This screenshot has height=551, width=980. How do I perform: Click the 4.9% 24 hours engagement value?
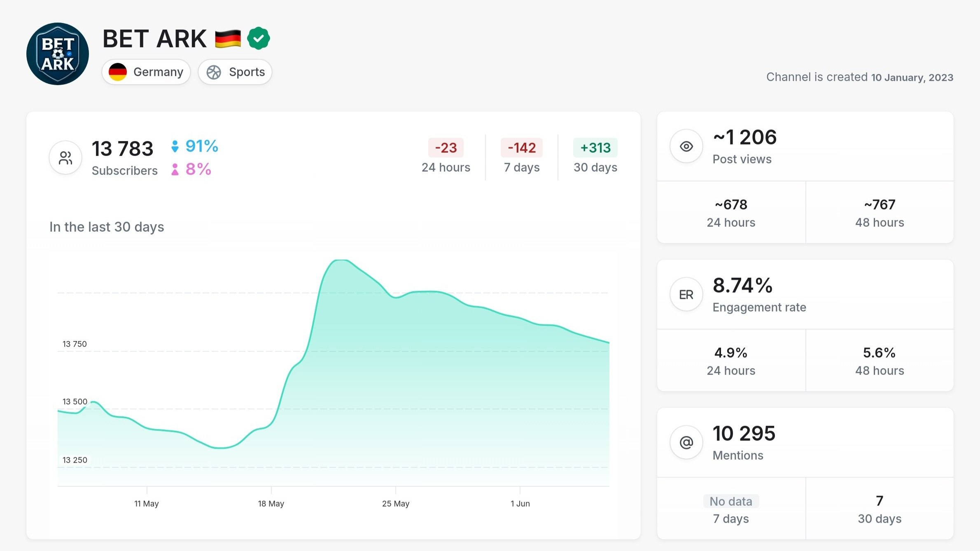(731, 353)
